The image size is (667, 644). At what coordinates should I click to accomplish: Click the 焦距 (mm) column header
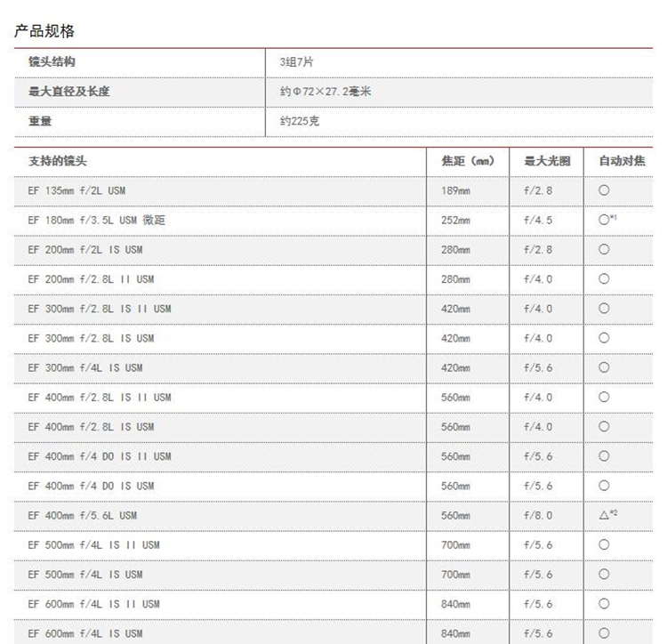pyautogui.click(x=468, y=161)
